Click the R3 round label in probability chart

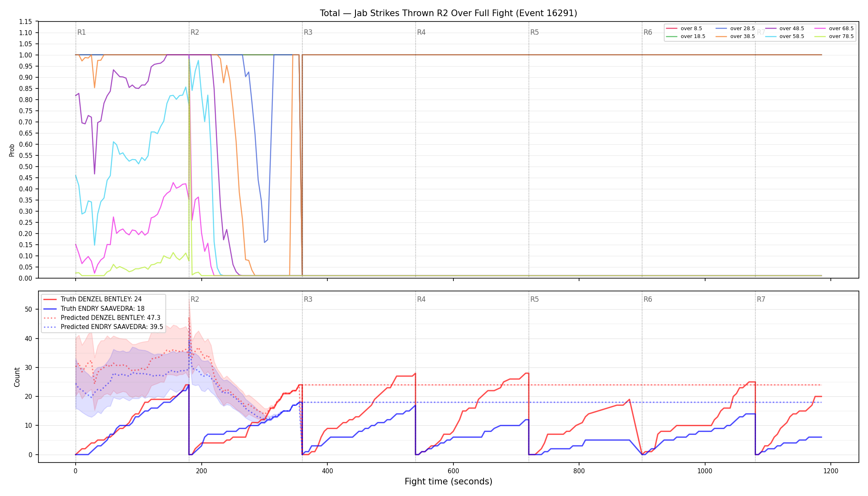(308, 32)
